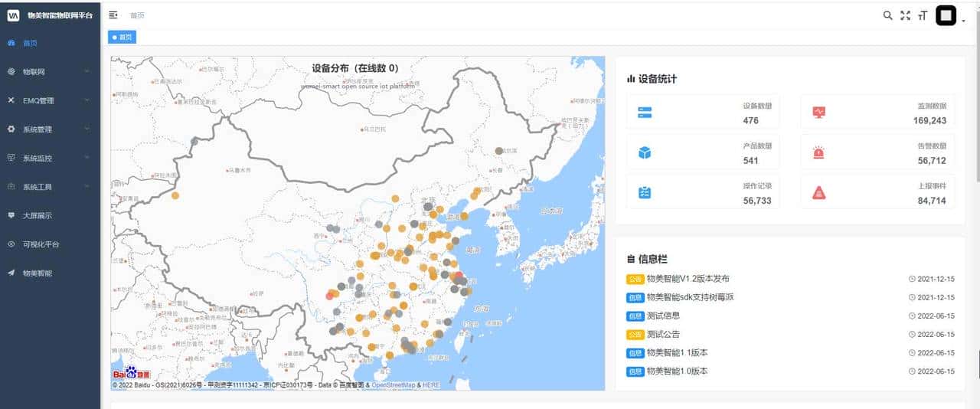Viewport: 980px width, 409px height.
Task: Click the red device marker near Shanghai
Action: point(459,276)
